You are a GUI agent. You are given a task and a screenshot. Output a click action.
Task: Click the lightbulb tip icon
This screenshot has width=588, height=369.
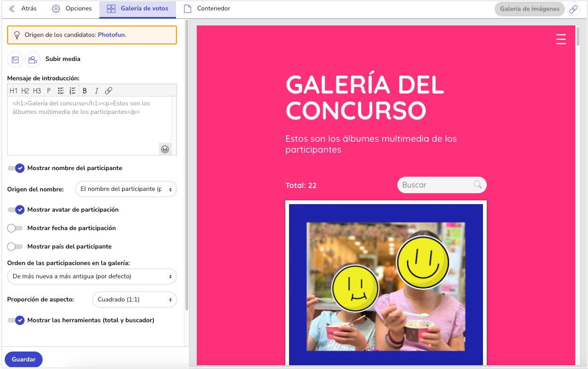tap(17, 35)
